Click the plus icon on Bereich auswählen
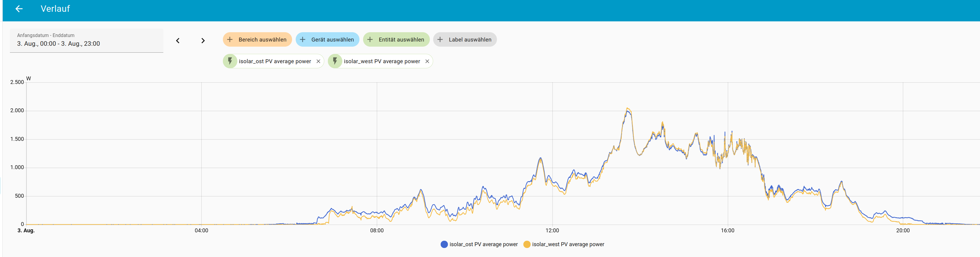This screenshot has width=980, height=257. [x=230, y=40]
